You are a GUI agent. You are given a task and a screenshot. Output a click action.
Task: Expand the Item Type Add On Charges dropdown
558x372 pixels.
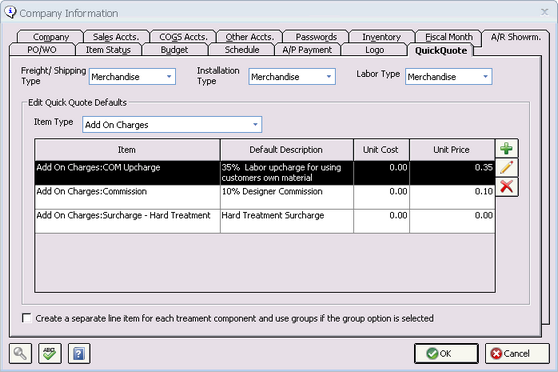[x=172, y=125]
